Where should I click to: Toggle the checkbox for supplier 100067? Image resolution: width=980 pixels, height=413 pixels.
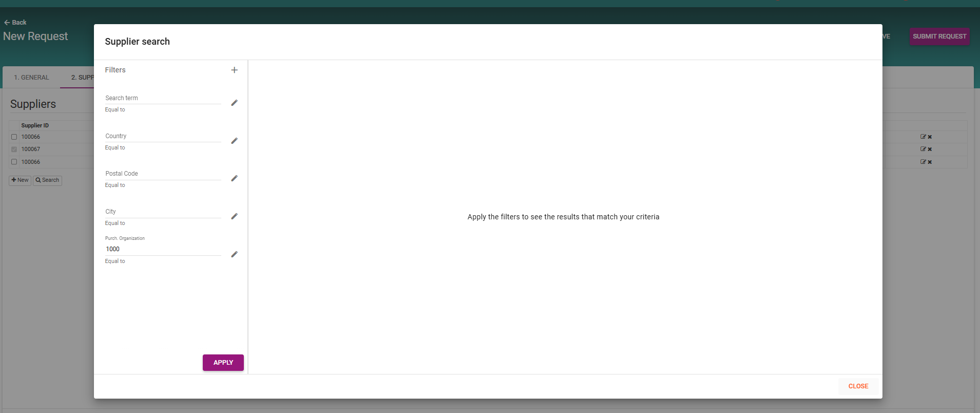tap(14, 149)
